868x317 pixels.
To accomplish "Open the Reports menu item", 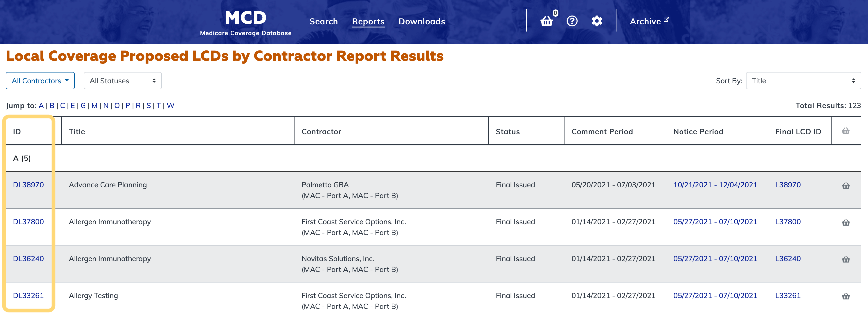I will (x=368, y=22).
